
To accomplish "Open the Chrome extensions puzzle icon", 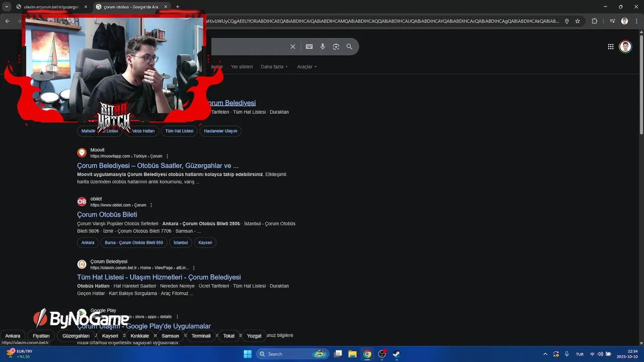I will [x=595, y=21].
